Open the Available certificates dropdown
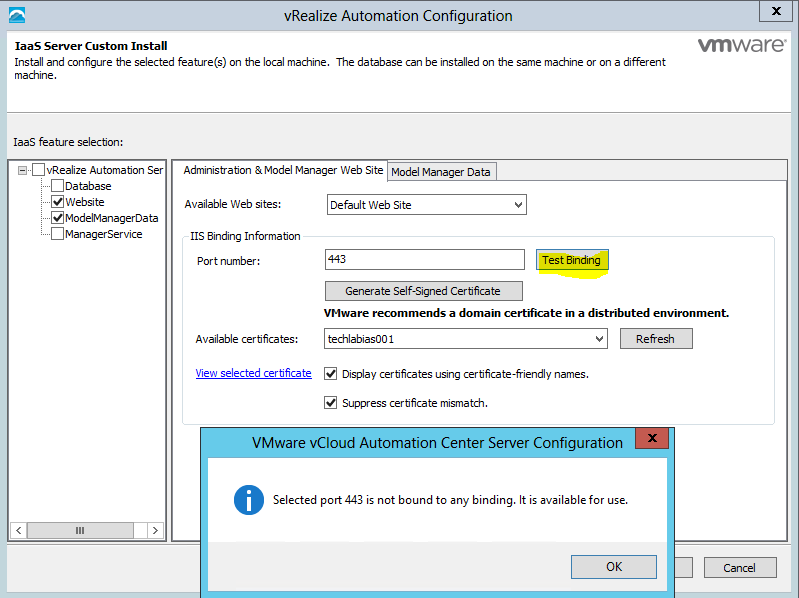Image resolution: width=799 pixels, height=598 pixels. (x=466, y=339)
